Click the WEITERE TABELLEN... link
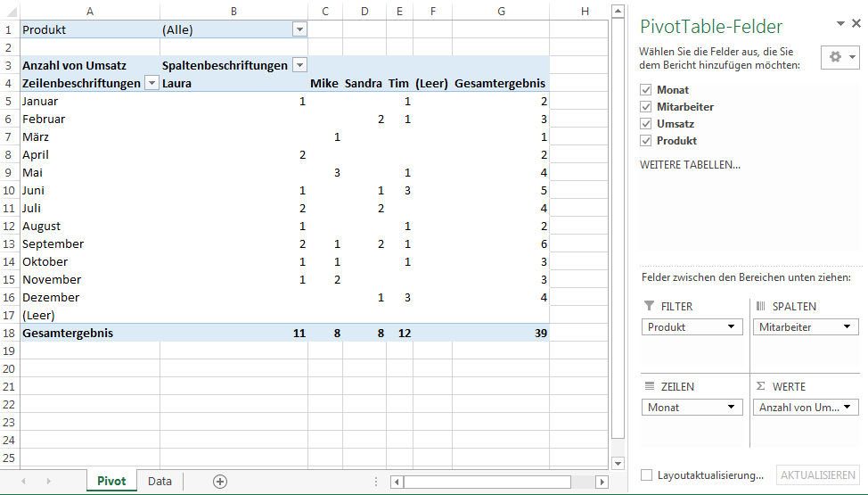 [x=690, y=165]
